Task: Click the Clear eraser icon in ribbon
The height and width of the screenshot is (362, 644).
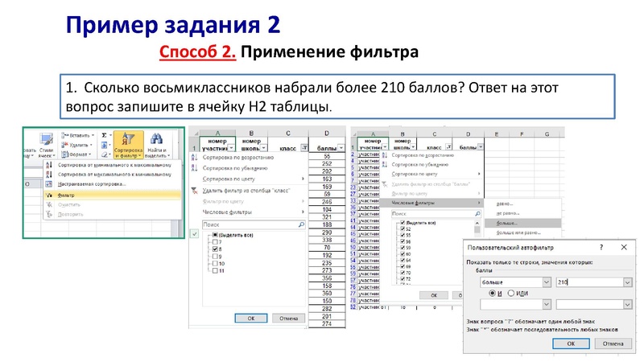Action: point(105,154)
